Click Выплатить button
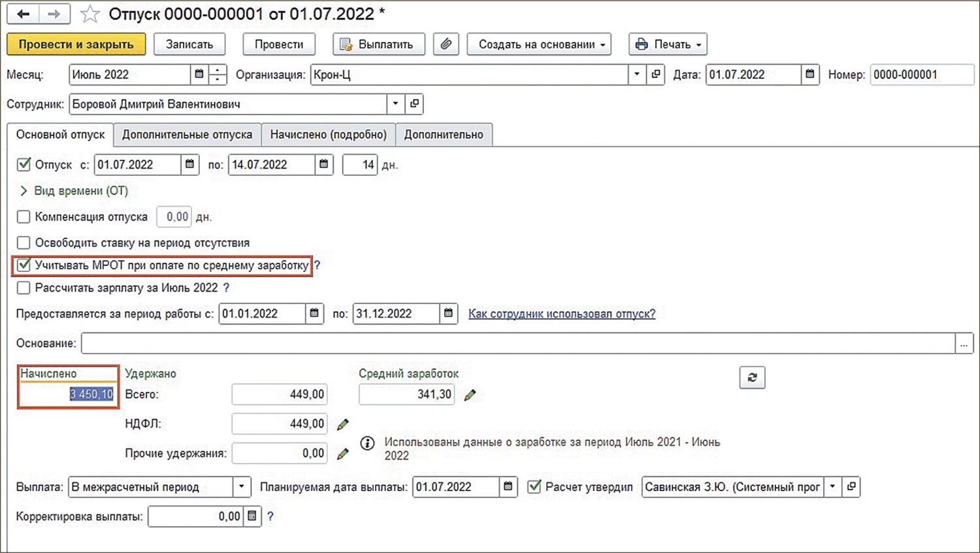980x553 pixels. click(379, 44)
